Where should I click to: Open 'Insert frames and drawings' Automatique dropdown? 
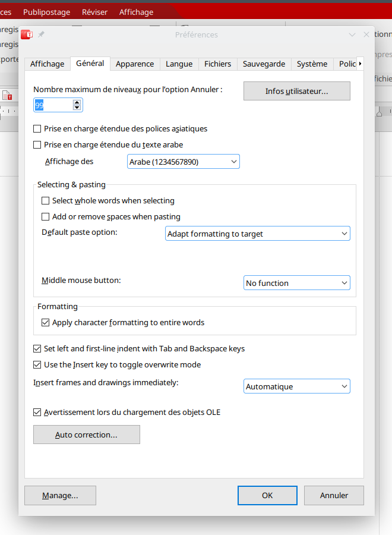pos(296,386)
